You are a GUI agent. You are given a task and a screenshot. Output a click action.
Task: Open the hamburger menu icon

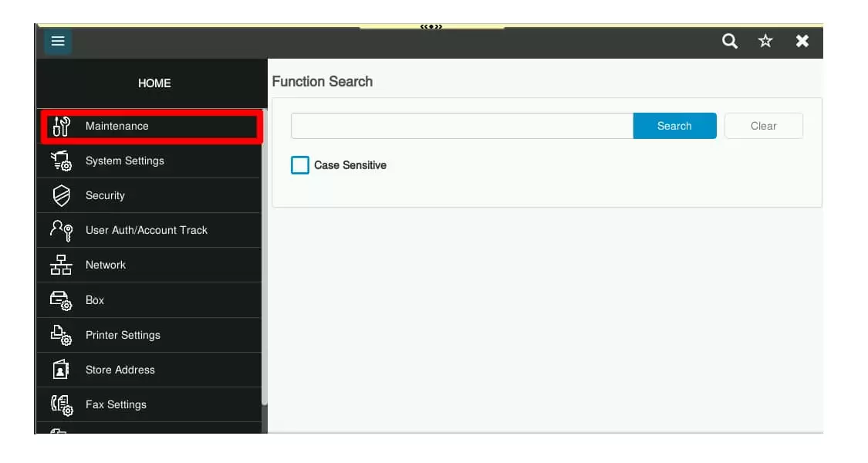pos(58,41)
